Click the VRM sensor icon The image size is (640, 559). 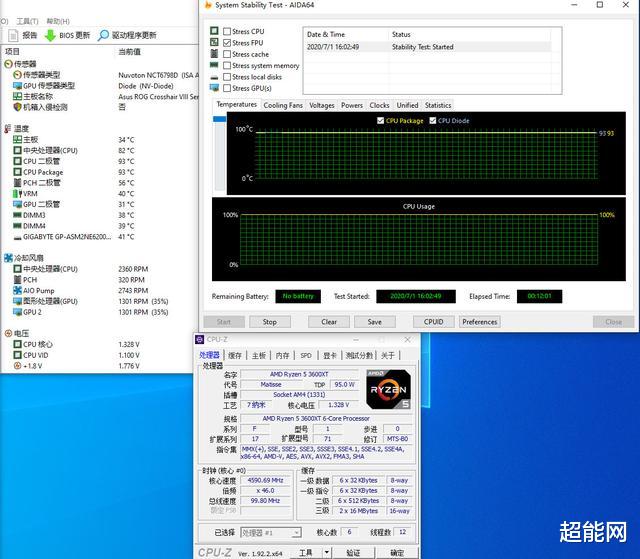(x=17, y=193)
